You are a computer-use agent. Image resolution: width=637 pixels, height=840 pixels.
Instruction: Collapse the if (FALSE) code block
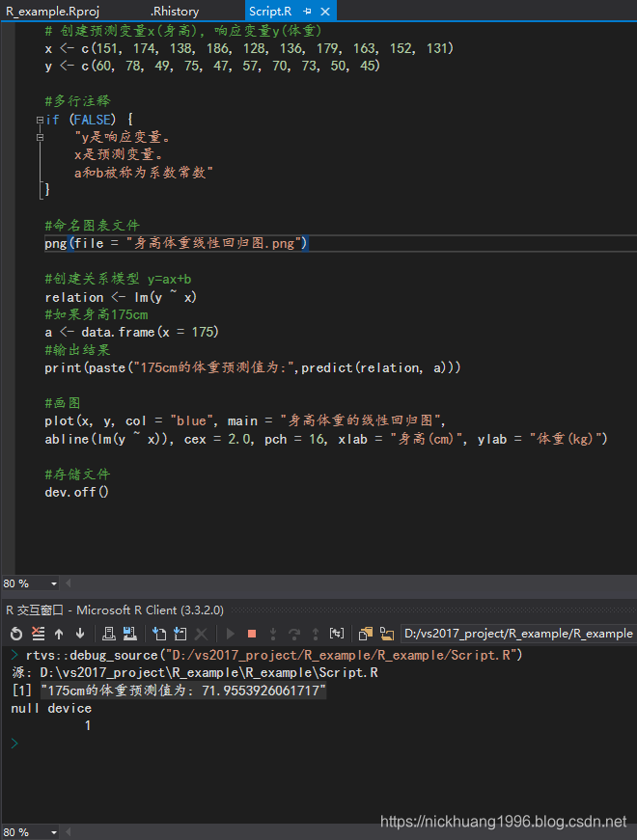click(x=40, y=120)
